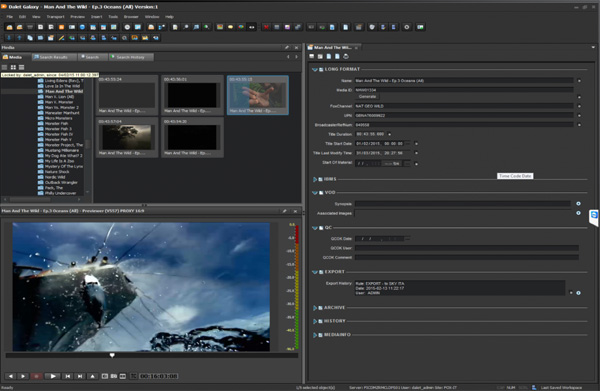This screenshot has width=600, height=391.
Task: Click the blue plus icon beside the Synopsis field
Action: [x=578, y=204]
